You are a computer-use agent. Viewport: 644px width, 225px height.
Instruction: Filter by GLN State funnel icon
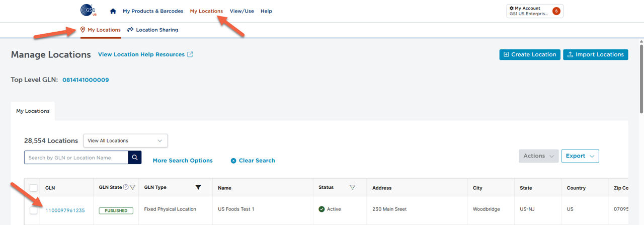pyautogui.click(x=132, y=187)
